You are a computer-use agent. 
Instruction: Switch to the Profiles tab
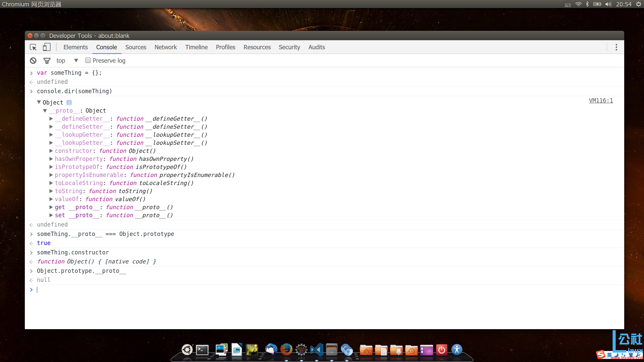pos(225,47)
